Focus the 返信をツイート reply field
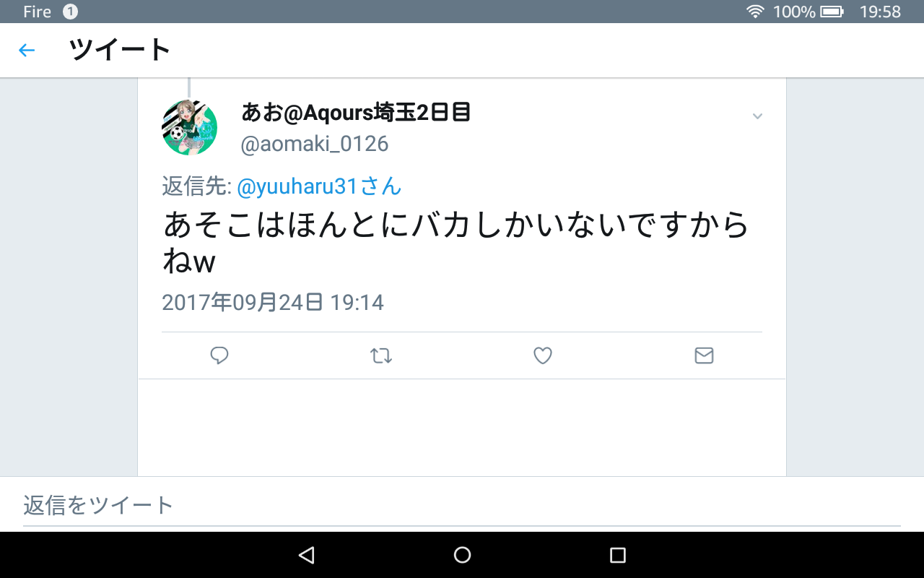The image size is (924, 578). (462, 504)
